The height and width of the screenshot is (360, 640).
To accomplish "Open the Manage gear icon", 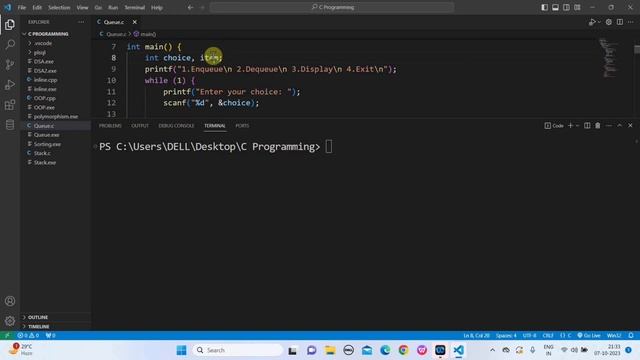I will [10, 321].
